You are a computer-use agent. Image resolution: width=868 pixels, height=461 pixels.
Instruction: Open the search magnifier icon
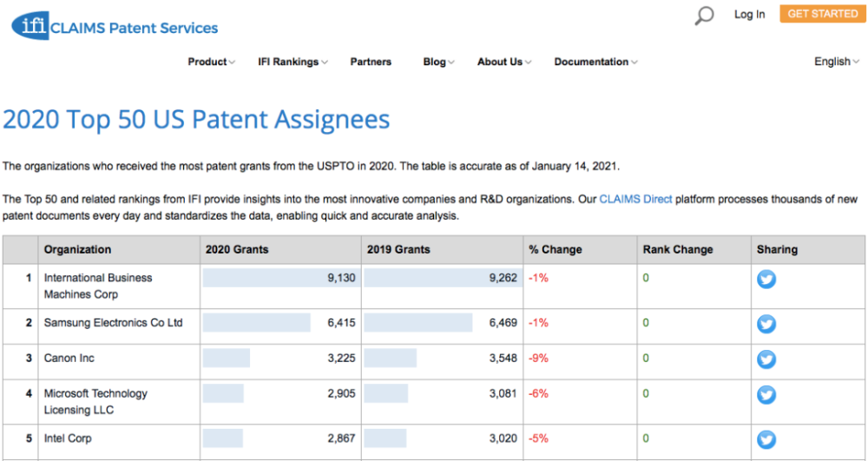pos(704,16)
